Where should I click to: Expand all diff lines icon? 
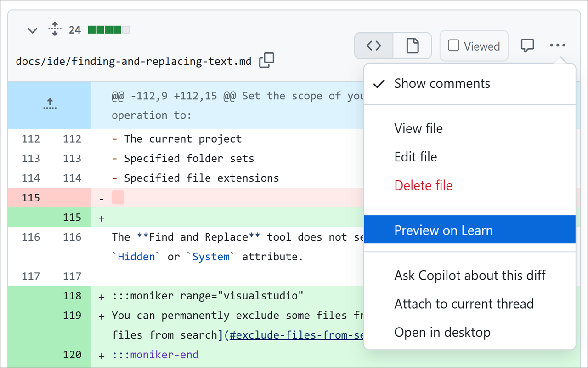tap(55, 29)
